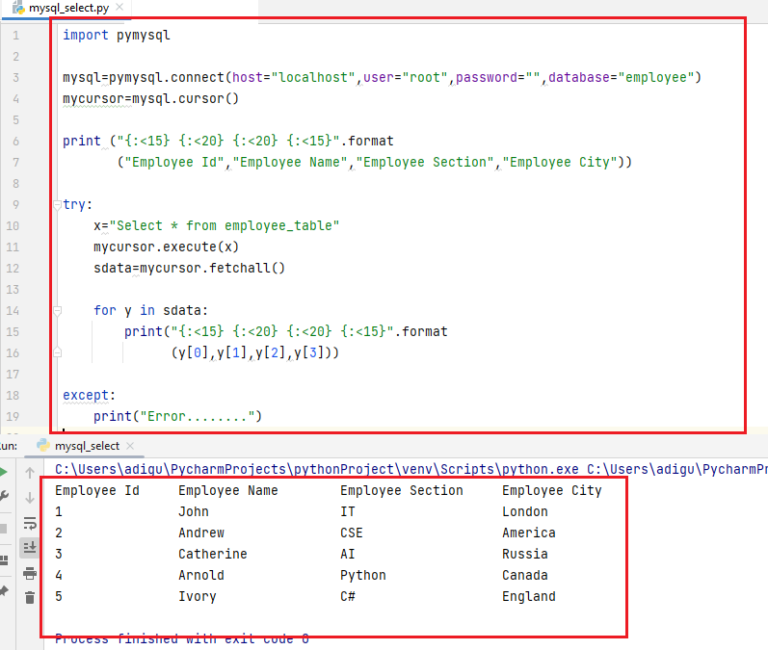
Task: Click "Error........" string on line 19
Action: (x=197, y=416)
